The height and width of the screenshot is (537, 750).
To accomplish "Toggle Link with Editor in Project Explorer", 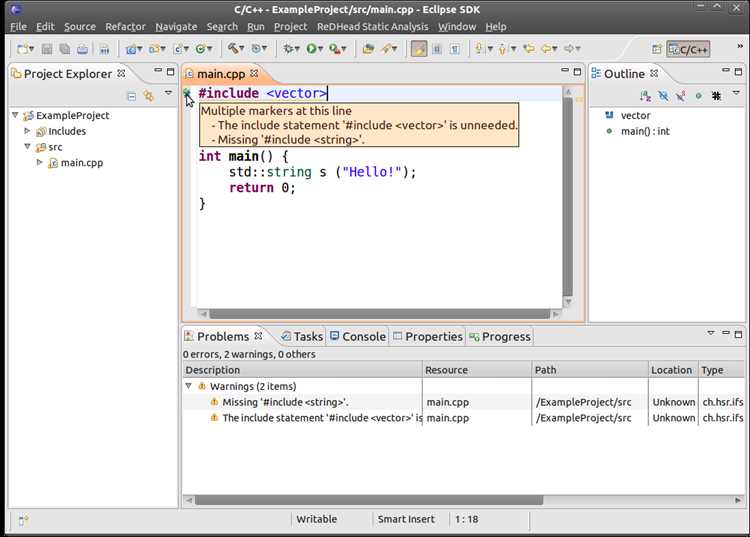I will point(149,96).
